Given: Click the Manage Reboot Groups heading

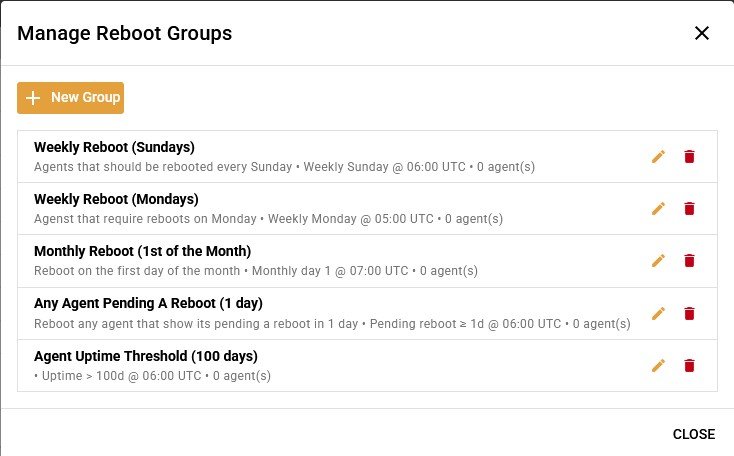Looking at the screenshot, I should (125, 33).
